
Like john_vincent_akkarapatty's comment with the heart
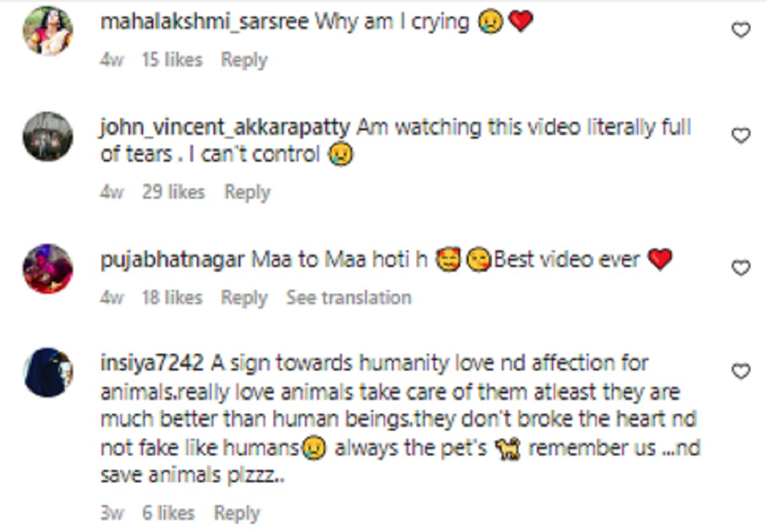[740, 135]
